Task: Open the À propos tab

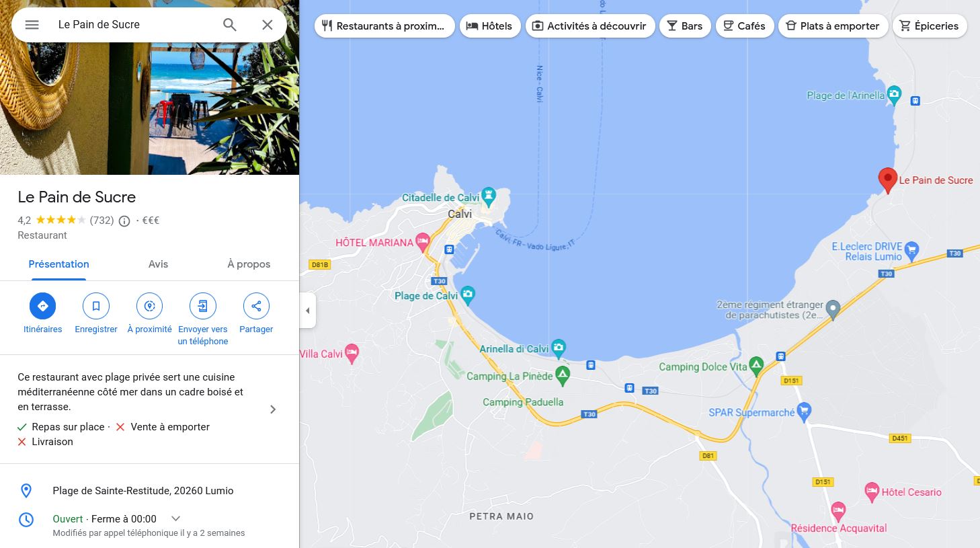Action: (249, 264)
